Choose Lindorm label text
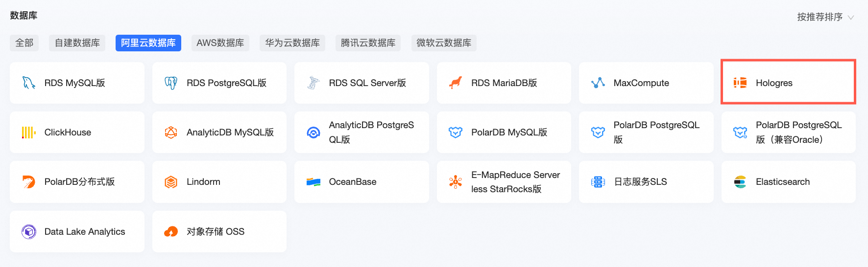This screenshot has height=267, width=868. (x=203, y=182)
